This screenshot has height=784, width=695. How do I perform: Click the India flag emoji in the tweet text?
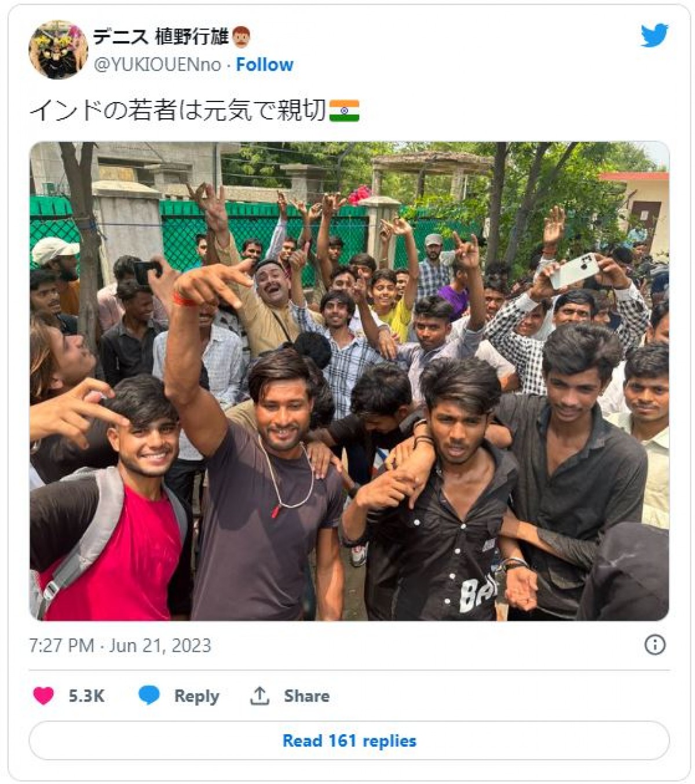[x=344, y=110]
